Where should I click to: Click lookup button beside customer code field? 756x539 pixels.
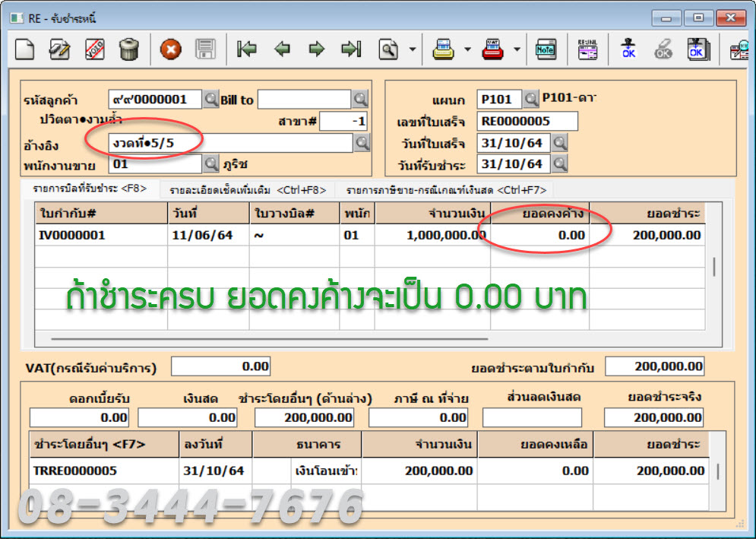tap(210, 100)
